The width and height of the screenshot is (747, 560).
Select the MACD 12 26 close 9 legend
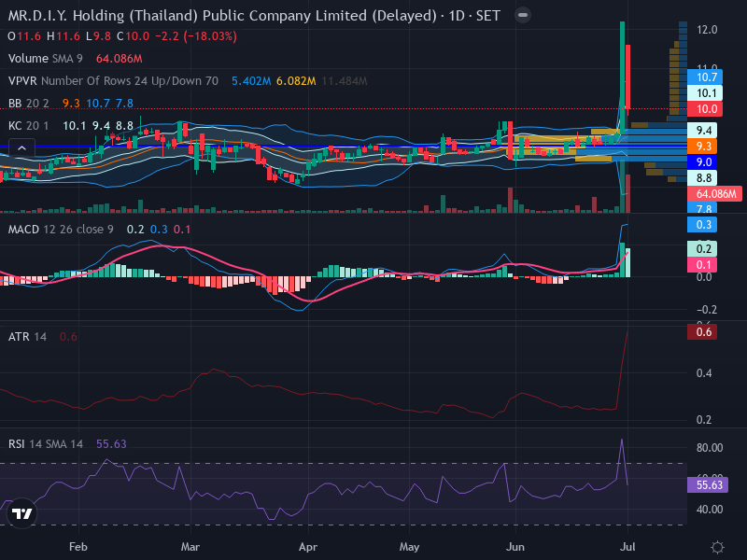tap(61, 230)
